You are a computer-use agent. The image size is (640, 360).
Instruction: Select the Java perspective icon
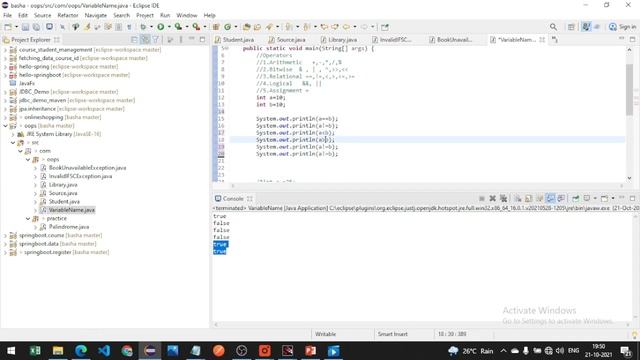click(x=586, y=27)
